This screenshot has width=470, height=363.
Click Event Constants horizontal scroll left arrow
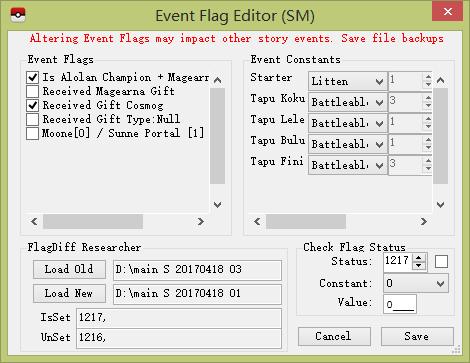(257, 221)
